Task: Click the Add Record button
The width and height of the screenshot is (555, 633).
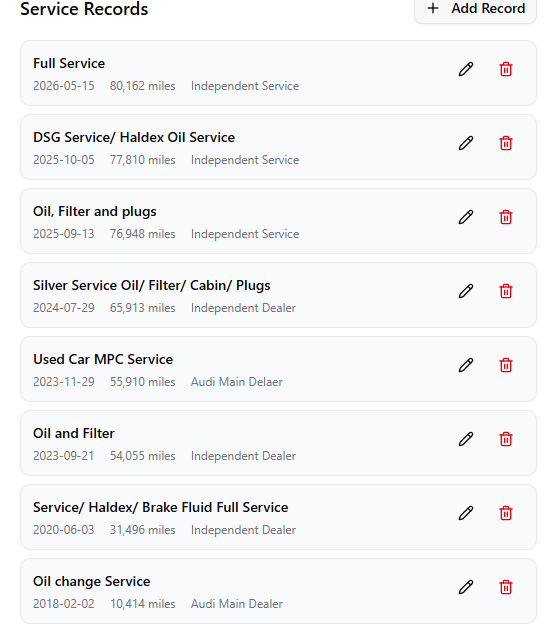Action: [475, 9]
